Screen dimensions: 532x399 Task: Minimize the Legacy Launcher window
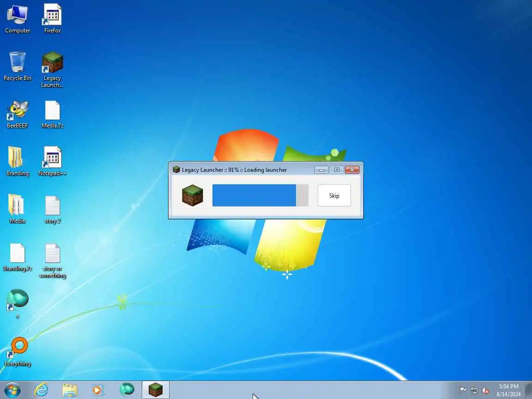click(321, 169)
